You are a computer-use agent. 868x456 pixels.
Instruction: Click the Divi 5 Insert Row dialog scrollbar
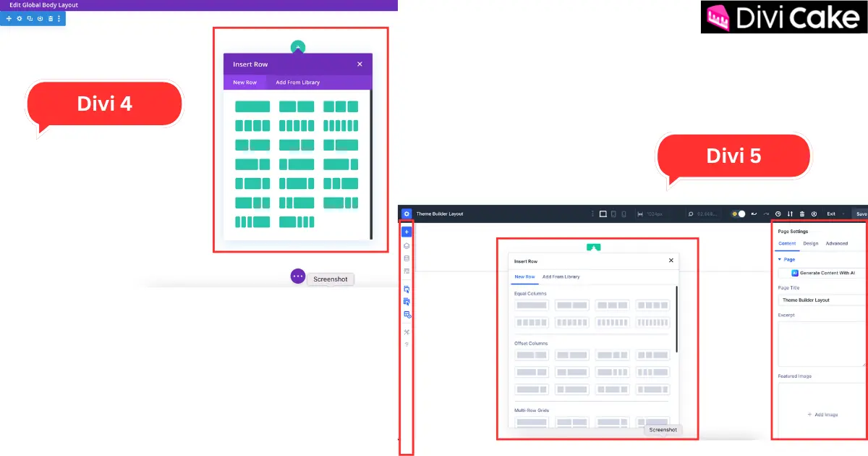point(676,319)
